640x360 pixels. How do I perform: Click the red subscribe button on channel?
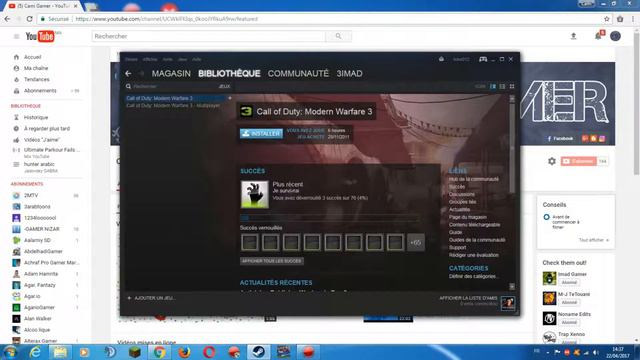579,161
